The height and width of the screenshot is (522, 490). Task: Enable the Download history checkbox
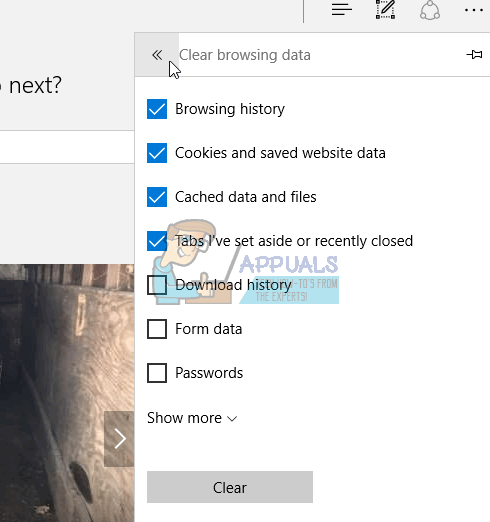(157, 285)
